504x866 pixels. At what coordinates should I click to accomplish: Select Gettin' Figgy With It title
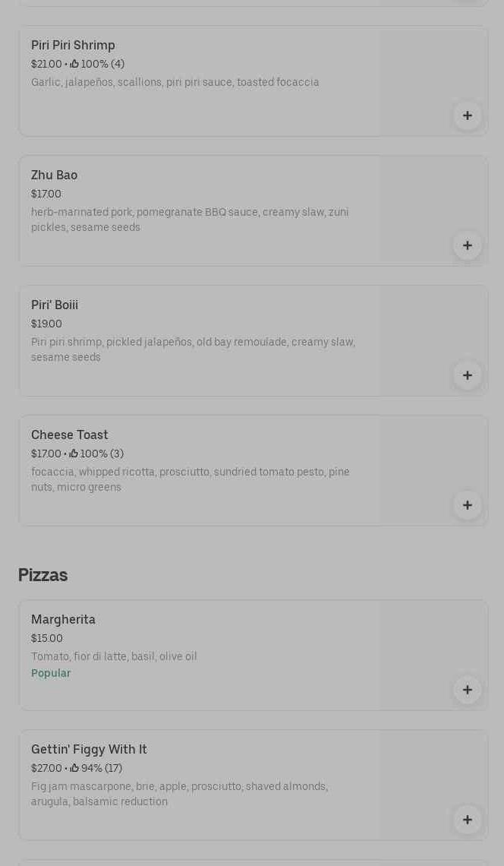[89, 750]
